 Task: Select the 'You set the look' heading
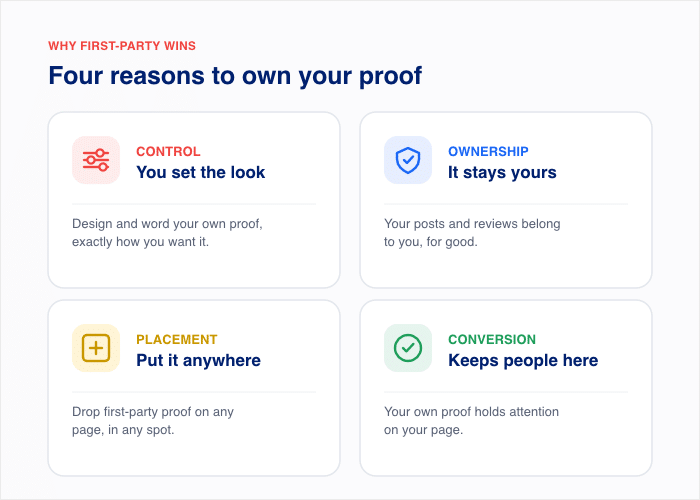[x=200, y=172]
